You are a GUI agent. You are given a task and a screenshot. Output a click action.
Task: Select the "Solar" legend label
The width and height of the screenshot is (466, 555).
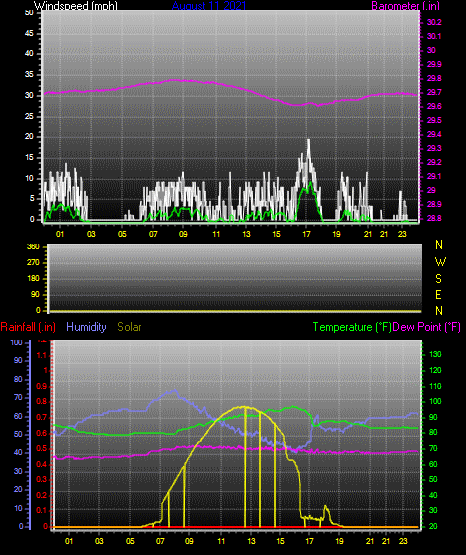pos(129,327)
